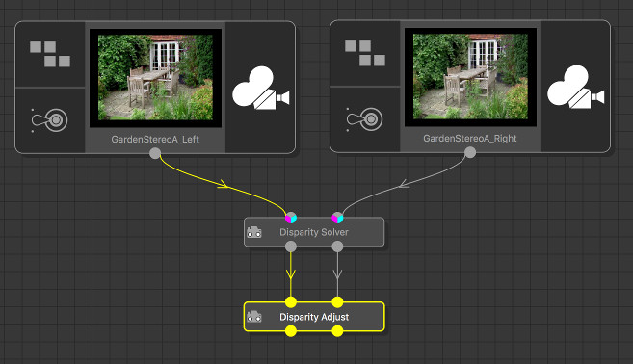Select grey link between Solver and Adjust

click(x=337, y=274)
